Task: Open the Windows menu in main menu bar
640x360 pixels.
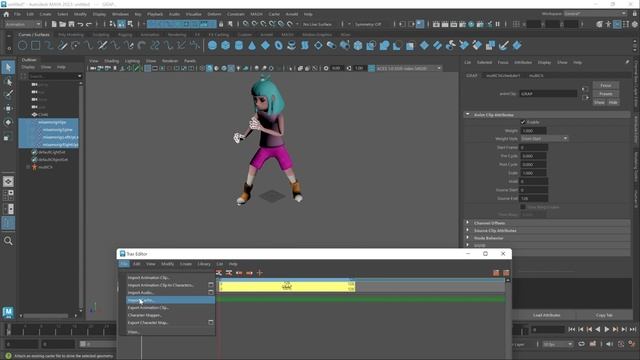Action: (x=120, y=14)
